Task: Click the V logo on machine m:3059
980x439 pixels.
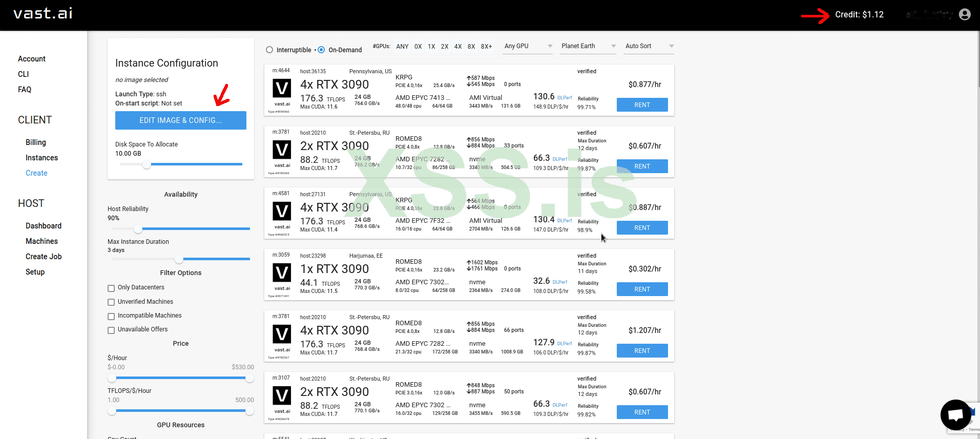Action: click(282, 273)
